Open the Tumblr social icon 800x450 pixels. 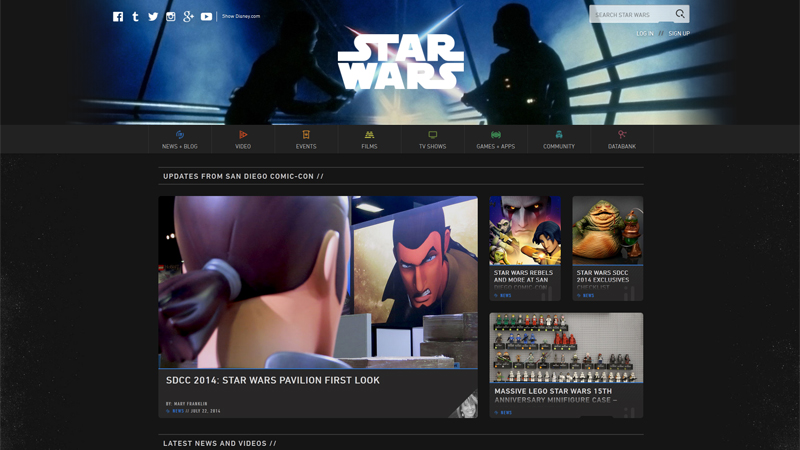[135, 17]
